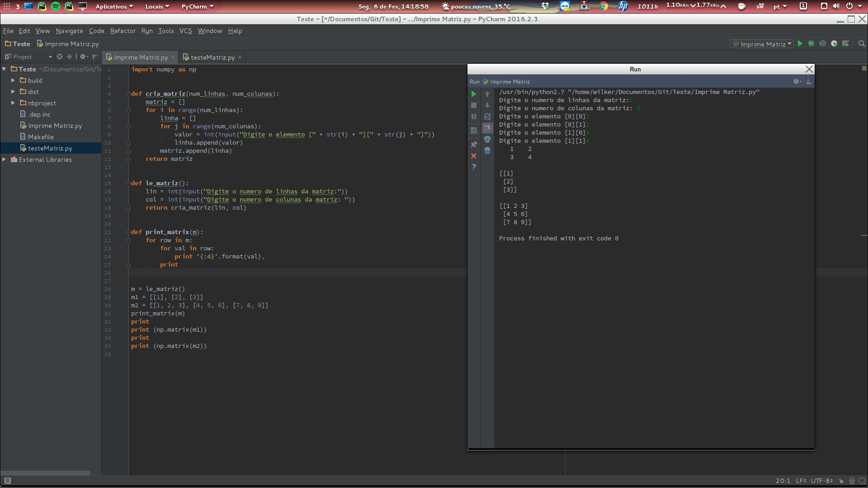Clear the Run console output with trash icon
This screenshot has width=868, height=488.
[x=487, y=150]
